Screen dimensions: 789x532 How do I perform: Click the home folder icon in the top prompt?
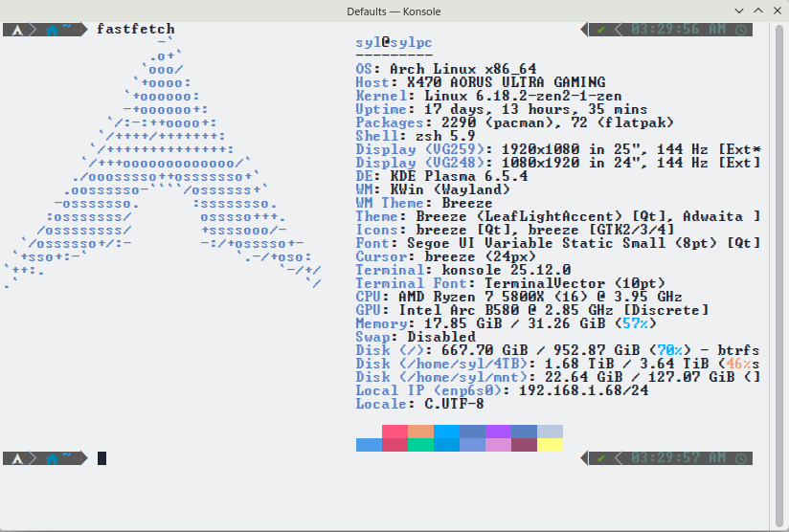[52, 30]
